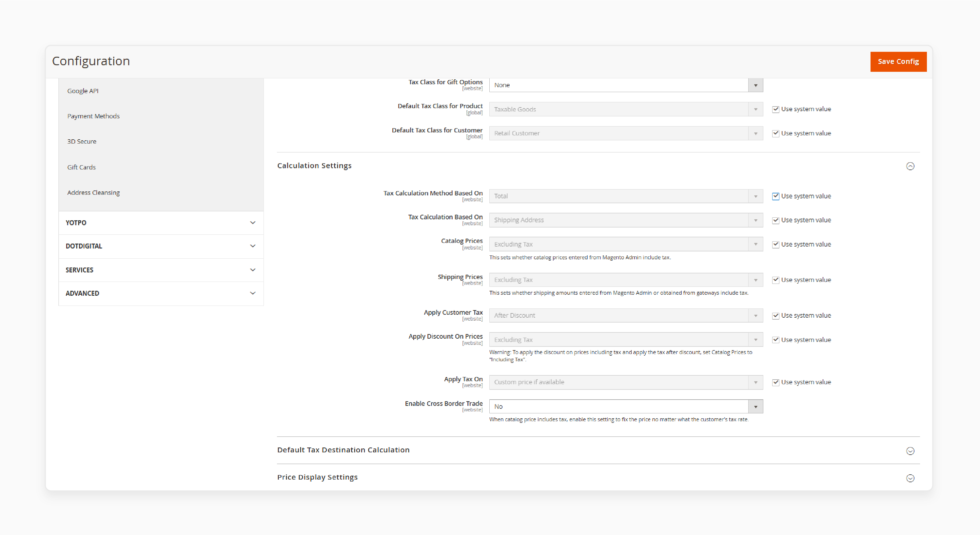Click the Shipping Prices dropdown
This screenshot has width=980, height=535.
[x=626, y=280]
